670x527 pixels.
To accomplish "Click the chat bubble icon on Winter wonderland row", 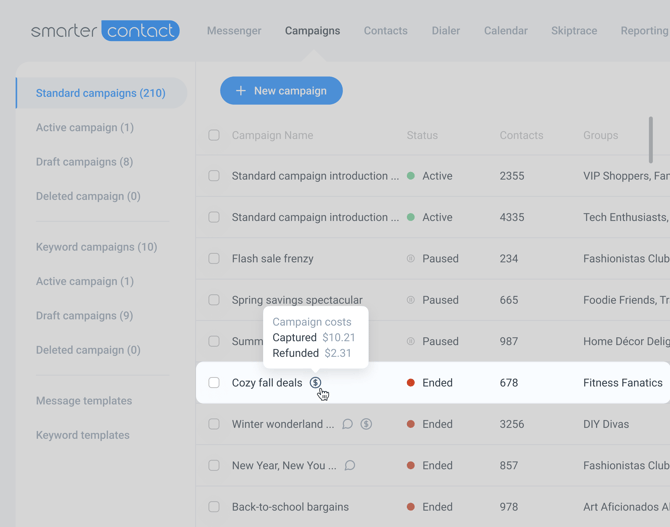I will point(348,424).
